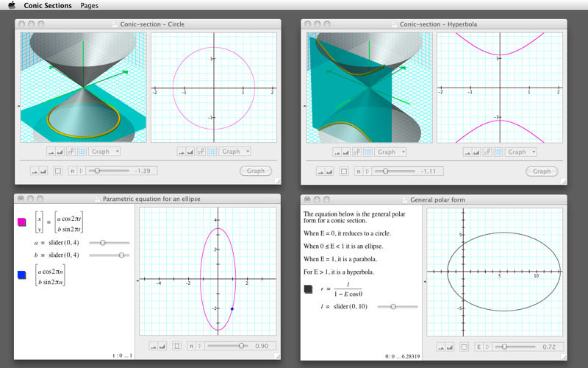Click Graph button in Hyperbola window

point(542,171)
